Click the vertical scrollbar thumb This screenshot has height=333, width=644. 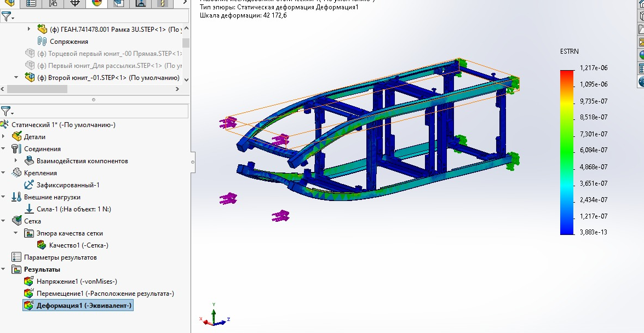[x=186, y=43]
